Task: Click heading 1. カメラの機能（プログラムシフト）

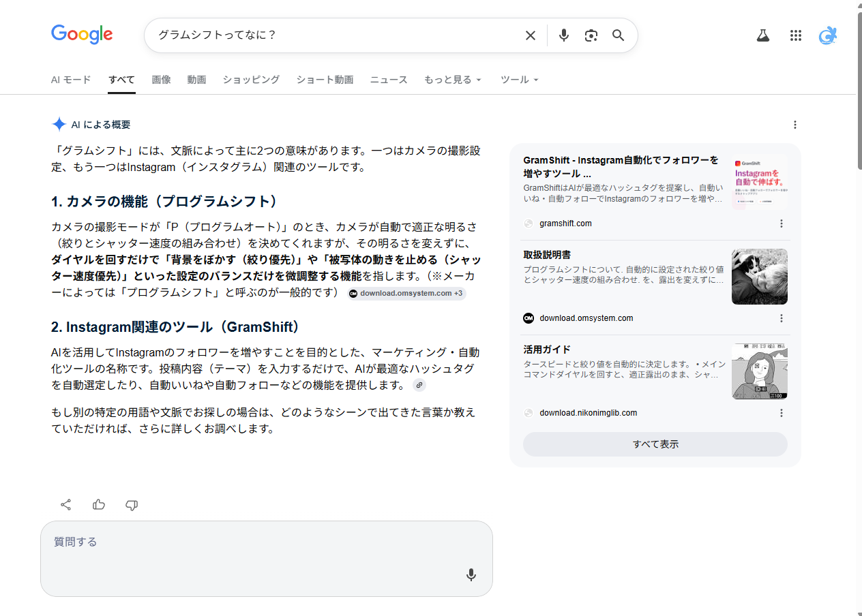Action: 165,202
